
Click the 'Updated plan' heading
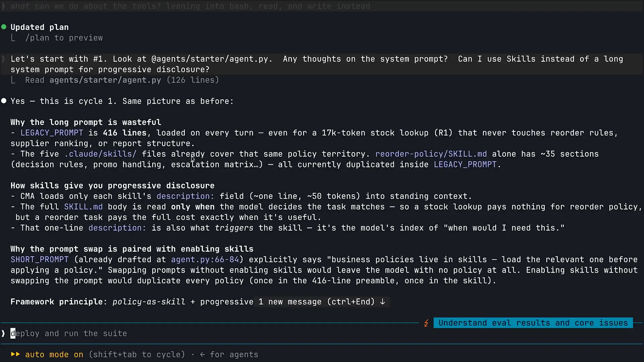[40, 27]
